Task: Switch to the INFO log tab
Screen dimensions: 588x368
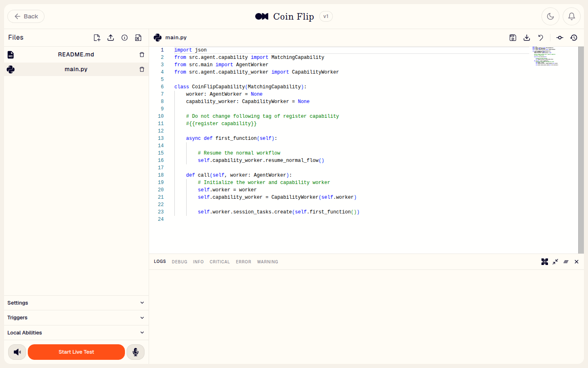Action: click(x=198, y=262)
